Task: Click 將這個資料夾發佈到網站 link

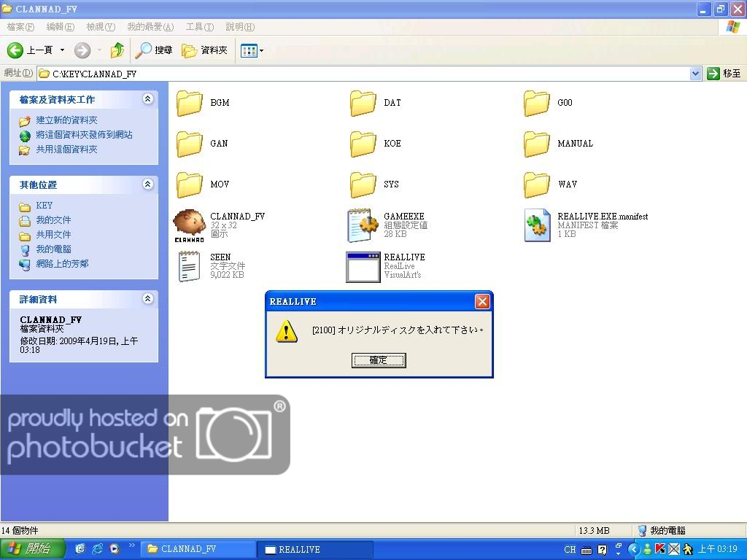Action: point(84,135)
